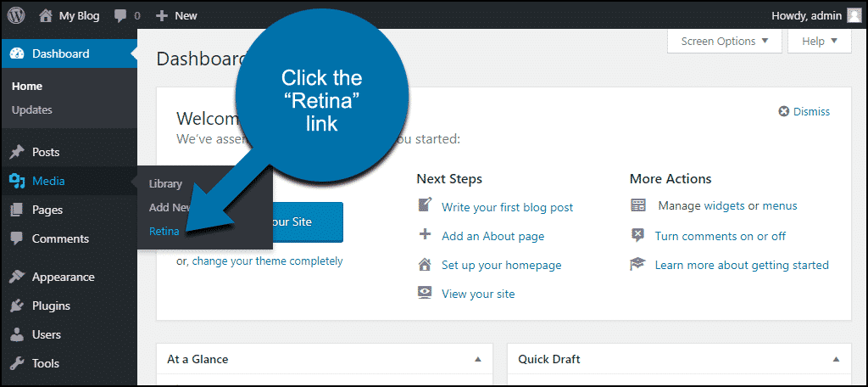
Task: Open Library from the Media submenu
Action: 165,184
